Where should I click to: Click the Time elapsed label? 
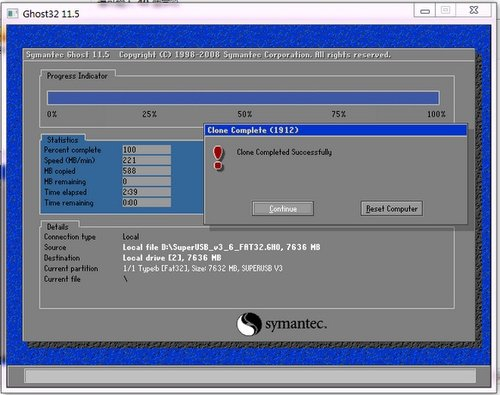coord(65,192)
